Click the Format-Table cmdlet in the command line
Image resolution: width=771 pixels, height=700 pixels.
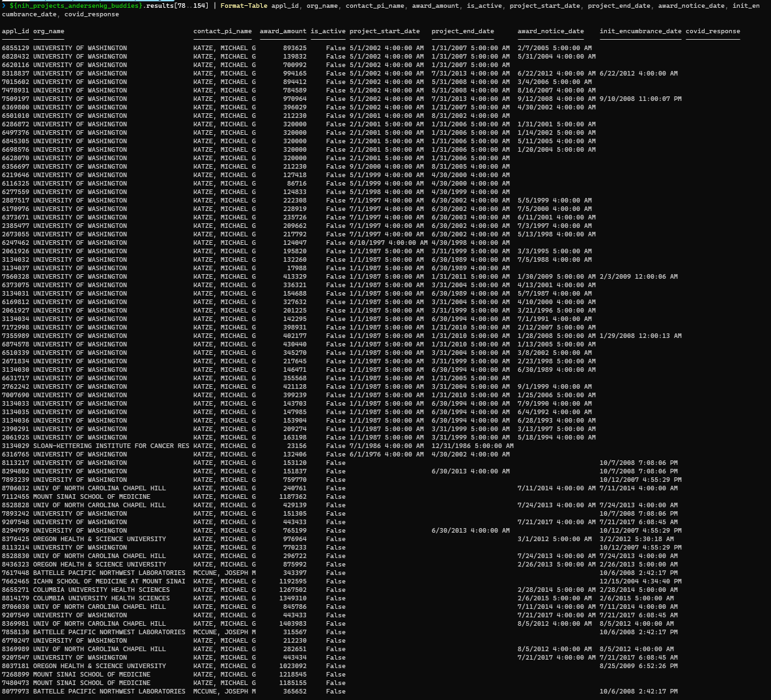244,6
